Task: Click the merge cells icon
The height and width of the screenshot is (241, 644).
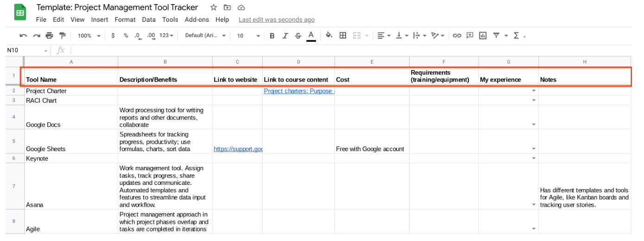Action: (357, 36)
